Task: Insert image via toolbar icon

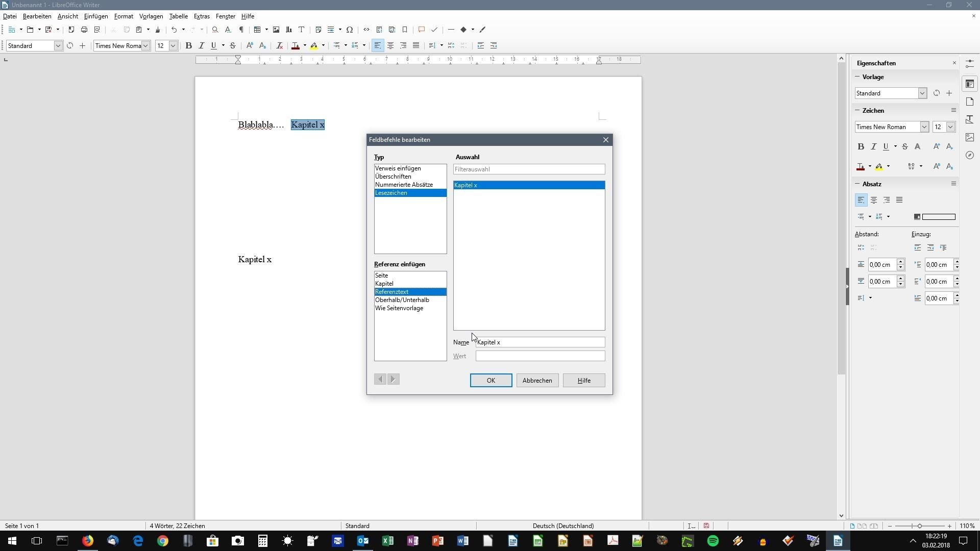Action: (276, 30)
